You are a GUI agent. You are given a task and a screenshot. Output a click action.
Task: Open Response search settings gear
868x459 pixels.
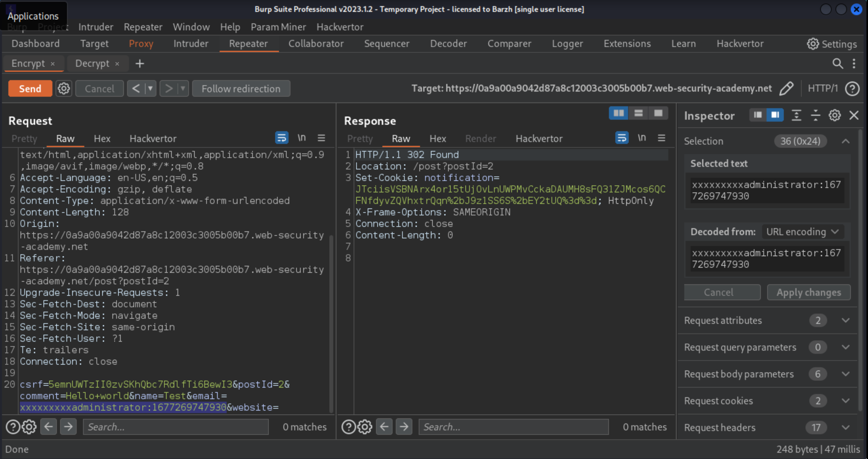(365, 427)
